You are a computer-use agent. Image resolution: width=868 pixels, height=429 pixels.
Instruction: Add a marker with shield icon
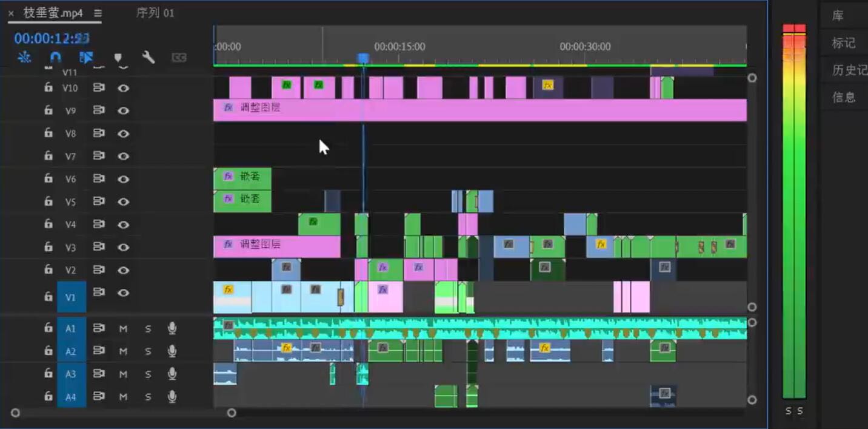(118, 58)
